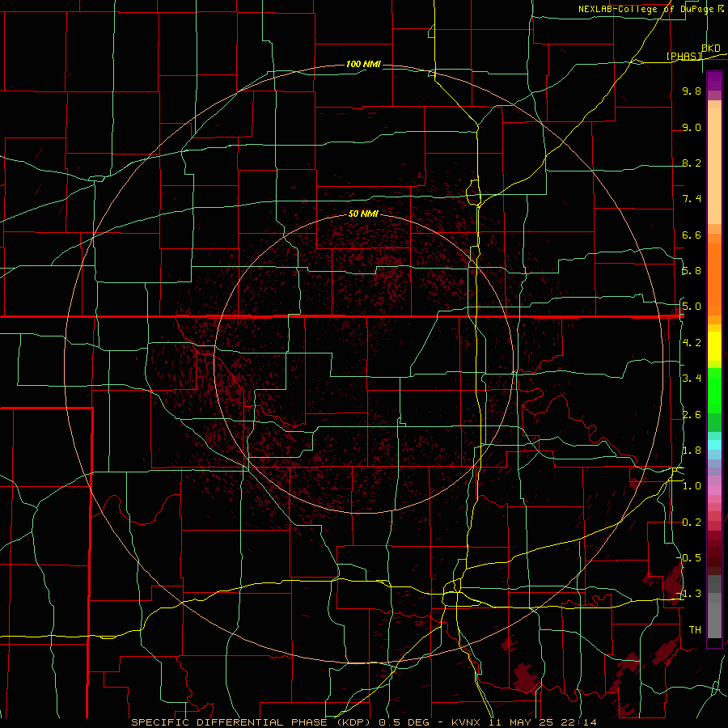Click the OKD label above the legend
Image resolution: width=728 pixels, height=728 pixels.
pos(711,49)
